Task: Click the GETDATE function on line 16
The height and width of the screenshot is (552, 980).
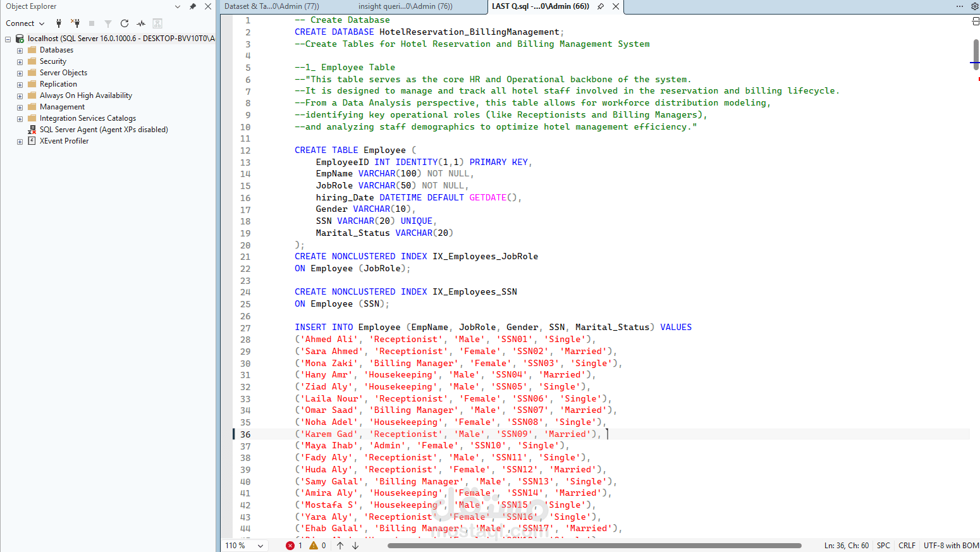Action: point(488,198)
